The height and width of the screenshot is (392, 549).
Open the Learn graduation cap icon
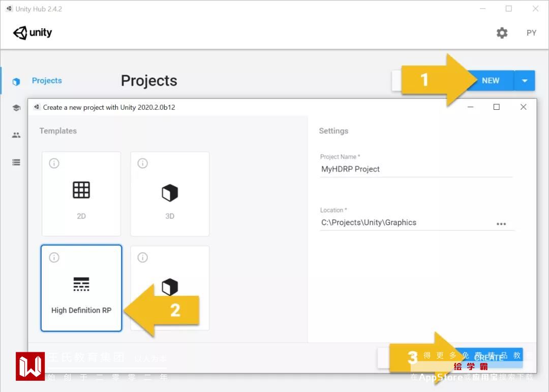click(x=16, y=108)
